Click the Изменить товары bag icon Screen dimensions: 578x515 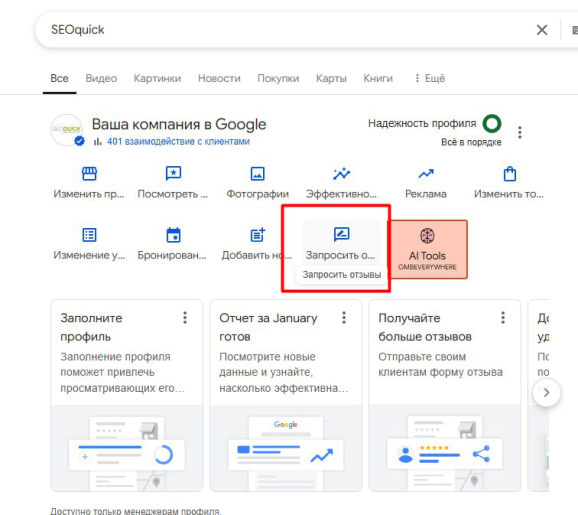click(x=510, y=173)
